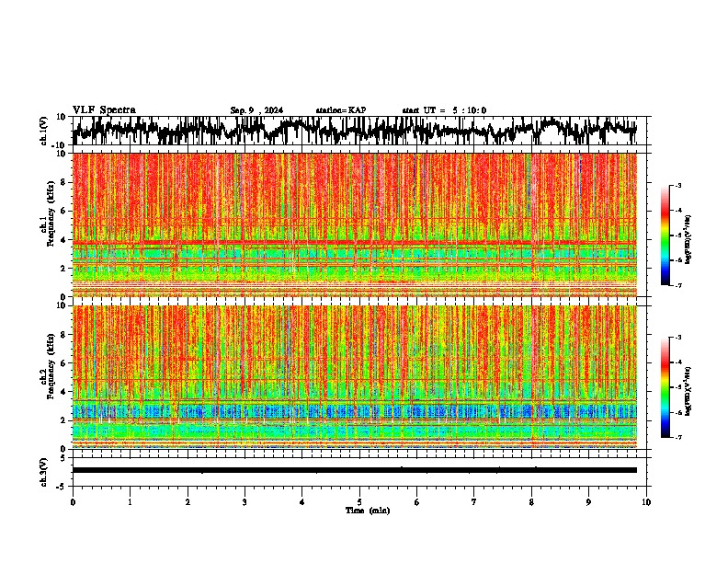Click the "8" kHz tick on ch.1 frequency axis

pyautogui.click(x=65, y=182)
